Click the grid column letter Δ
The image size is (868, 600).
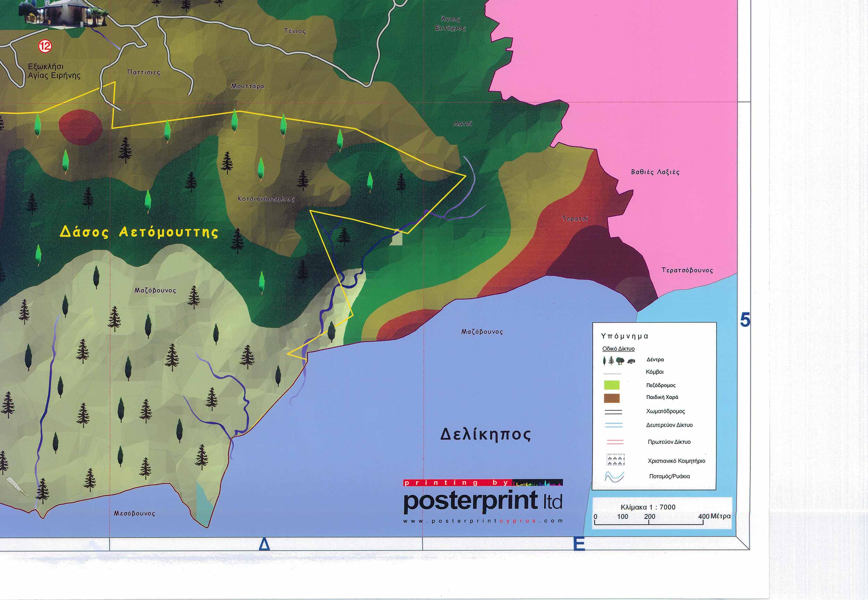[265, 545]
